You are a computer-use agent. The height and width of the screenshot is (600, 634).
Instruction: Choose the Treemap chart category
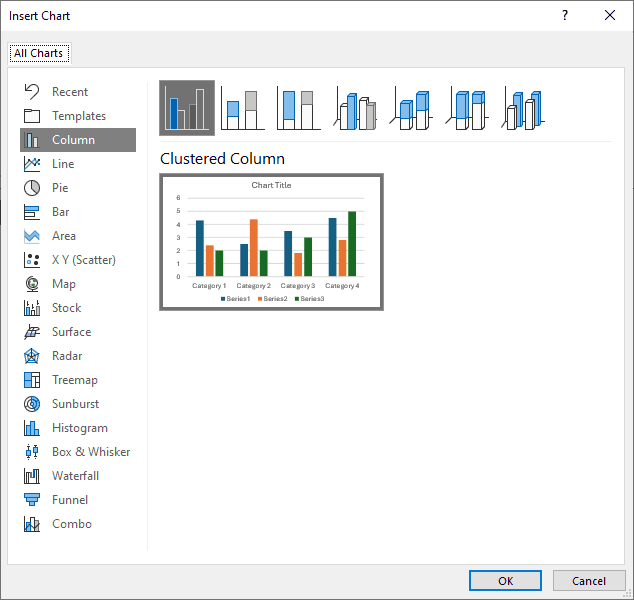74,380
